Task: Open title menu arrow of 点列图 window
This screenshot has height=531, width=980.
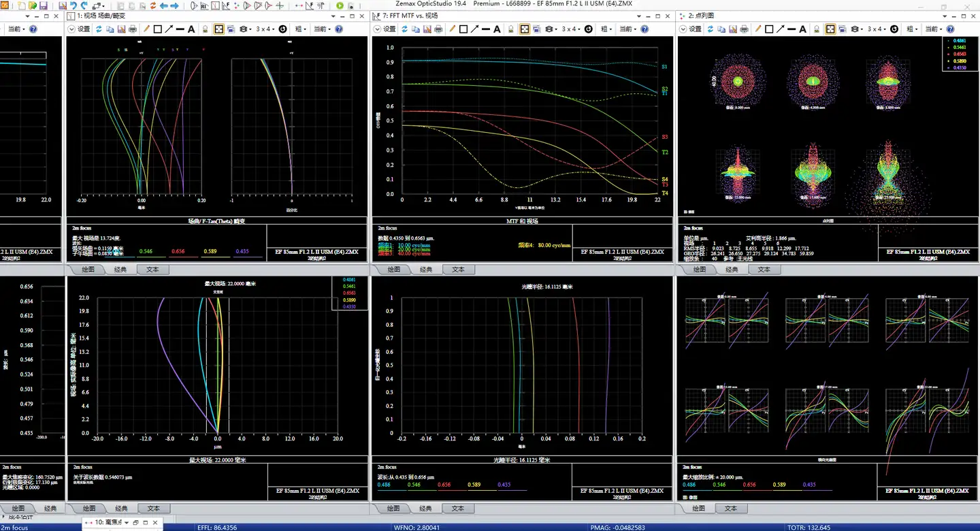Action: (945, 16)
